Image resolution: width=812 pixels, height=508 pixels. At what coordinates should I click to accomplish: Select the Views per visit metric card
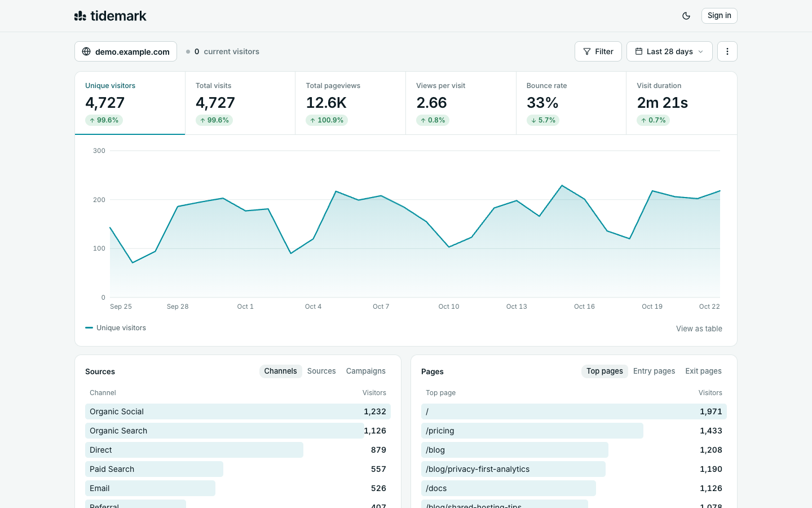point(461,103)
